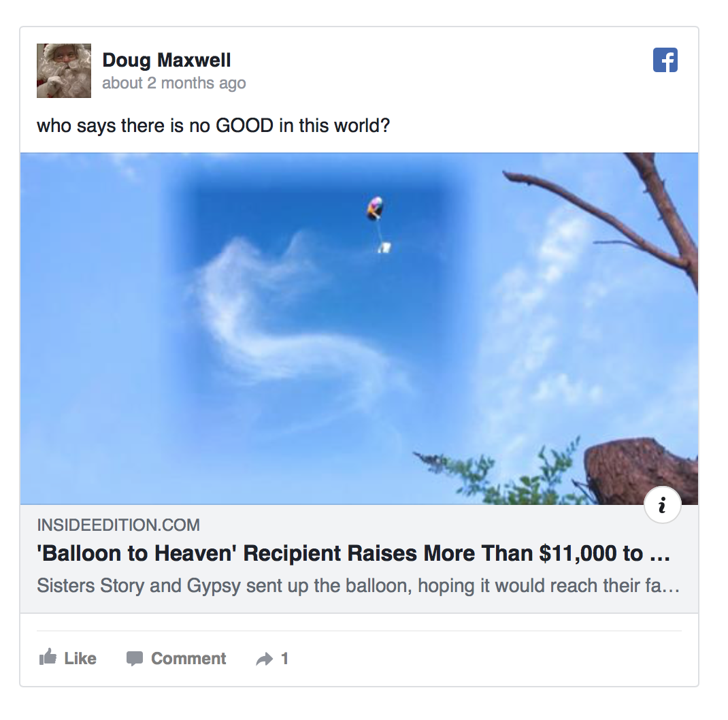Click the Comment text label

188,658
